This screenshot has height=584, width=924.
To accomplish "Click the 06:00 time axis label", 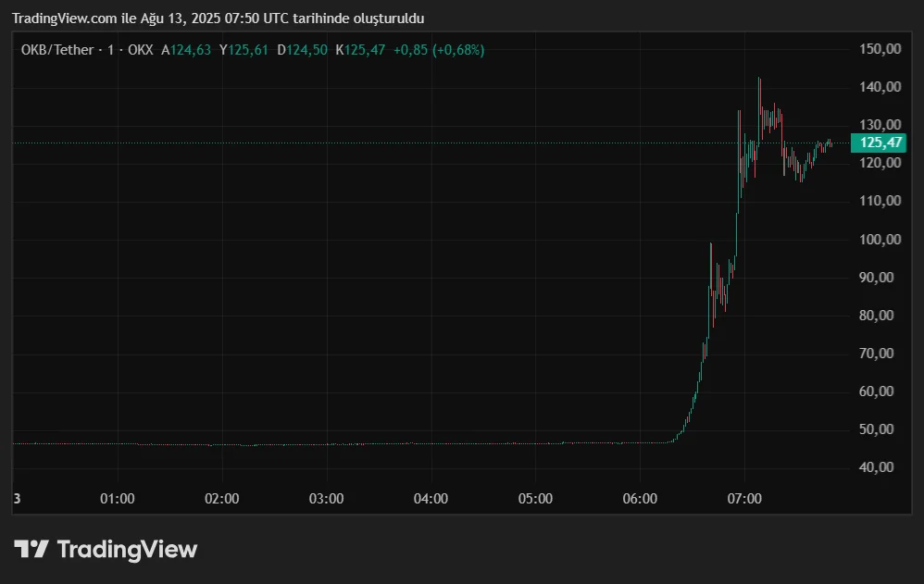I will (640, 499).
